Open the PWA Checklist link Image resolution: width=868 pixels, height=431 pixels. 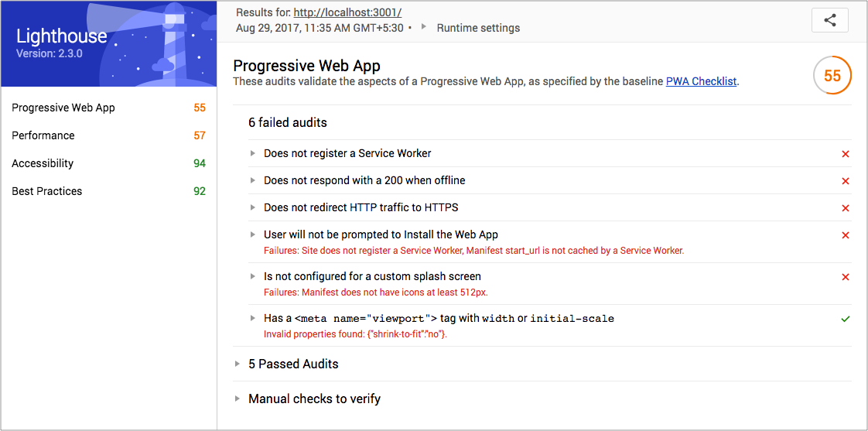click(702, 81)
